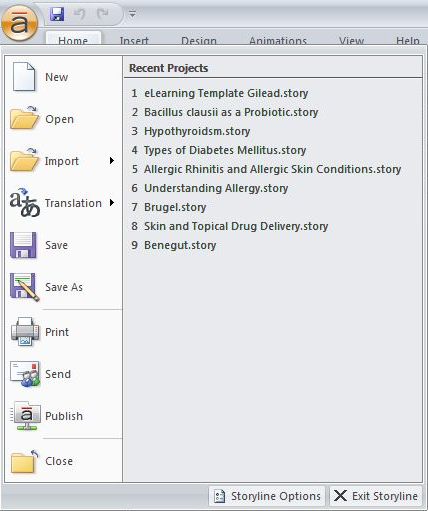428x511 pixels.
Task: Click the Redo arrow in quick access toolbar
Action: [x=103, y=14]
